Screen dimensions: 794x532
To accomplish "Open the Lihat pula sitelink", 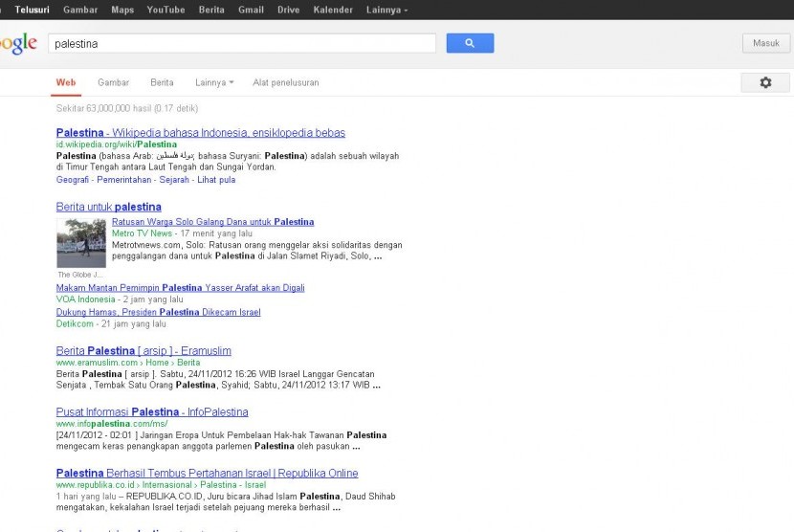I will click(x=216, y=179).
